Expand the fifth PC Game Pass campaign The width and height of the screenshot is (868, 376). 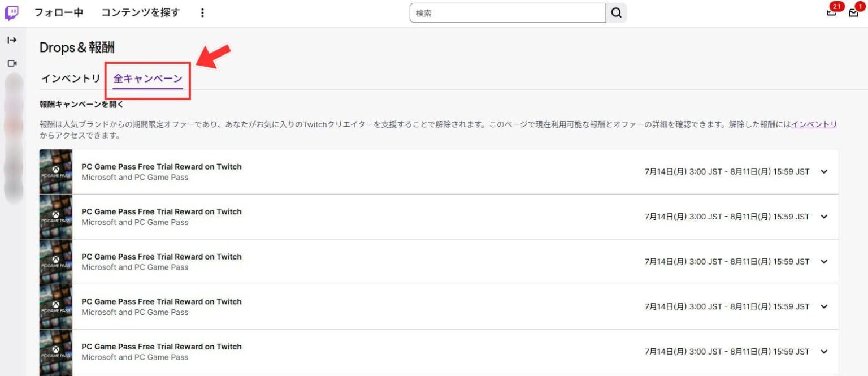(823, 352)
